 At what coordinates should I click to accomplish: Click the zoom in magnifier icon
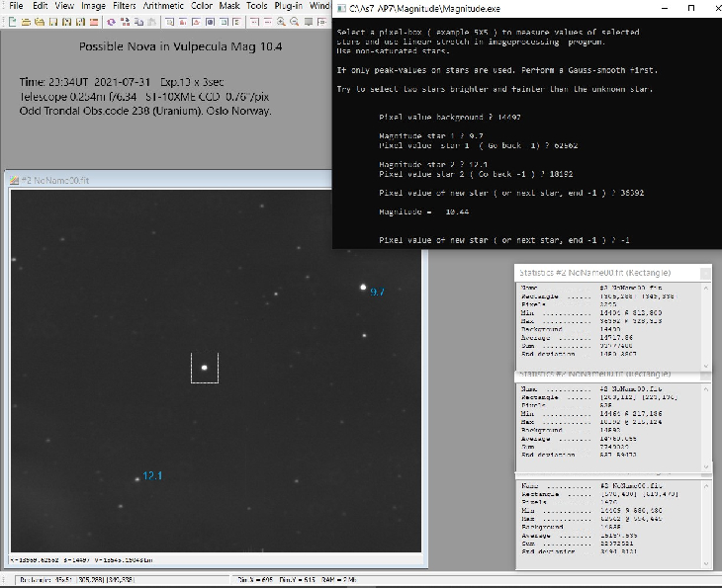[281, 22]
